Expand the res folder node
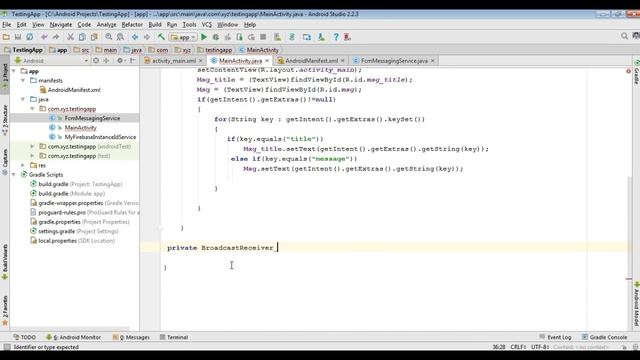Viewport: 640px width, 360px height. [x=23, y=165]
